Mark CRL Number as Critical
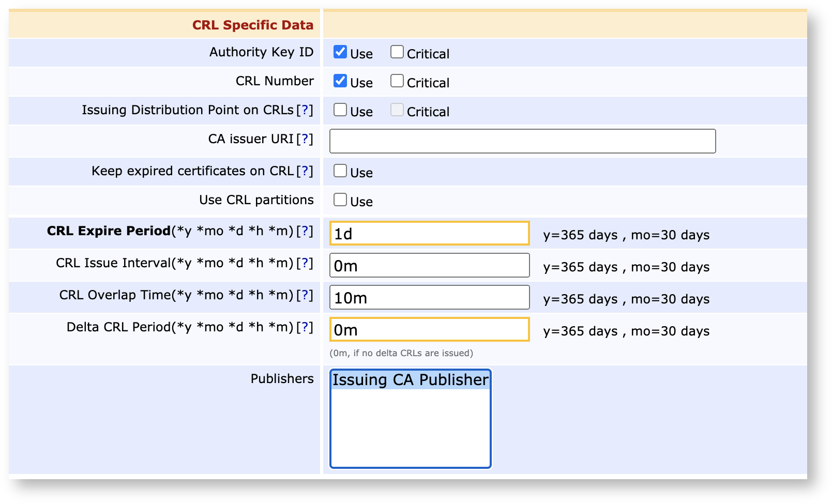The image size is (832, 504). point(397,81)
